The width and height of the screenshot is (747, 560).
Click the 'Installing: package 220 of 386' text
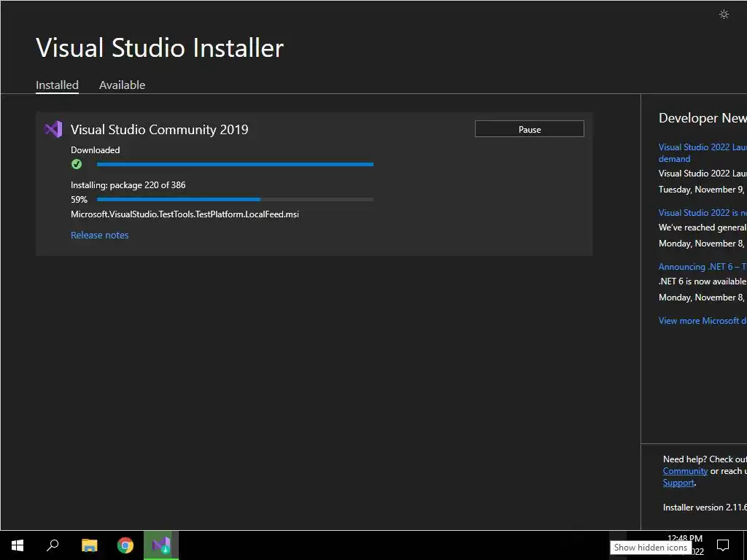128,184
